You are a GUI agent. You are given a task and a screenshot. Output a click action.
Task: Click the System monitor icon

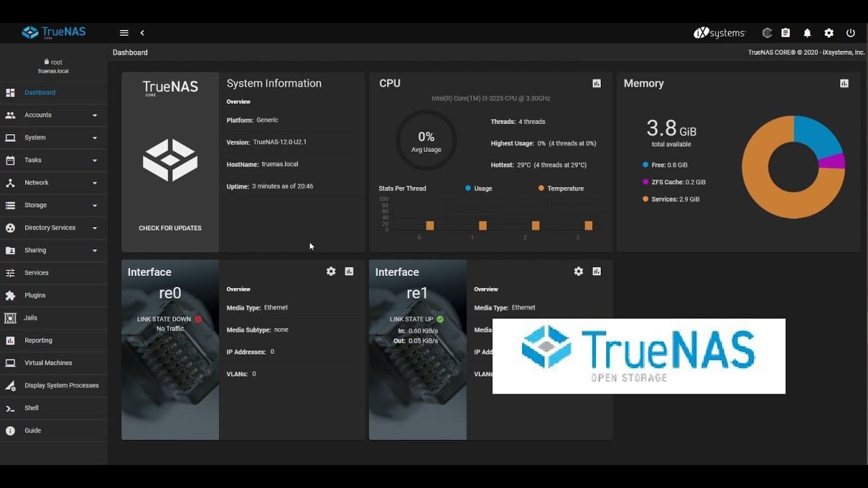click(10, 138)
